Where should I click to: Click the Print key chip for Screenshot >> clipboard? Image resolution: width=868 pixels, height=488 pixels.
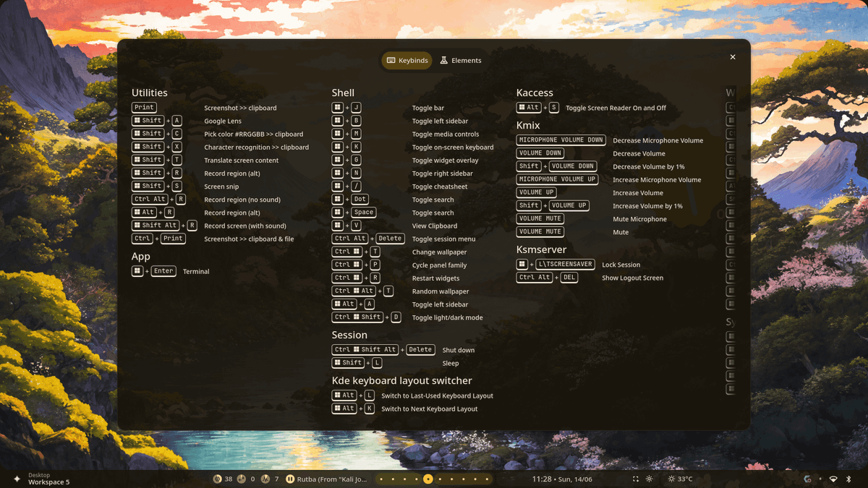[144, 108]
